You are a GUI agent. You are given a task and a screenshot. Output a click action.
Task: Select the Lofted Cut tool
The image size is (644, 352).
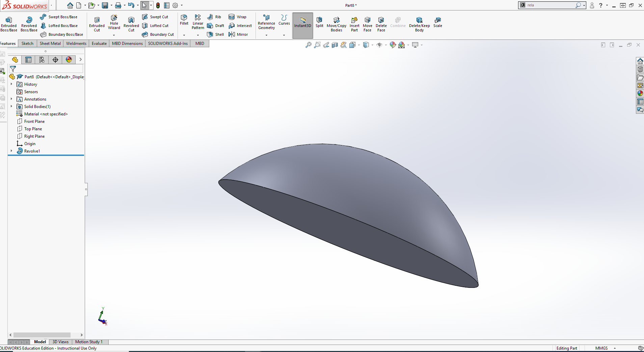point(155,26)
